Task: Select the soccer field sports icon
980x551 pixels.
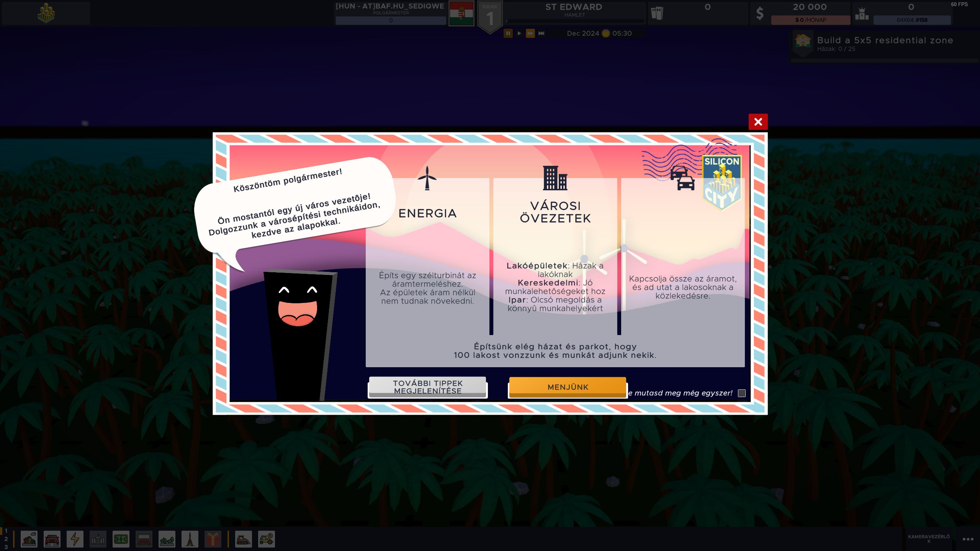Action: click(x=121, y=539)
